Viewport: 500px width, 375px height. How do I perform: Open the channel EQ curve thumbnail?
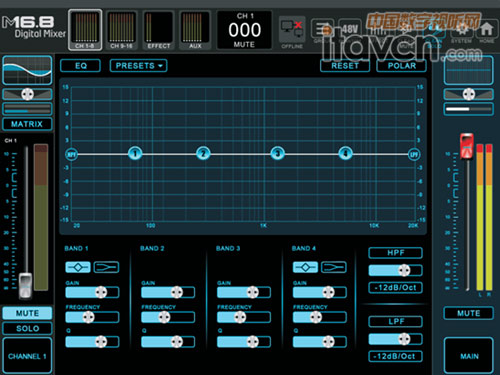click(27, 70)
